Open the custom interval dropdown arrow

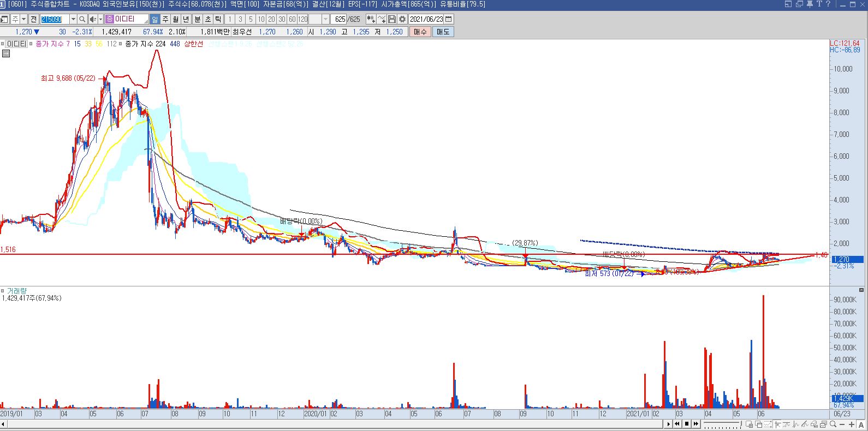(326, 19)
